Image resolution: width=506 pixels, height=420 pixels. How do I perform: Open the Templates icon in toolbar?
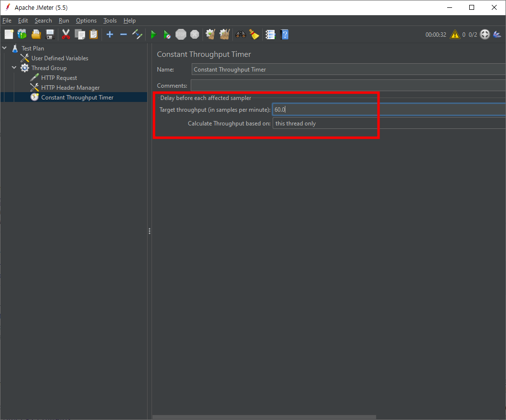tap(22, 34)
